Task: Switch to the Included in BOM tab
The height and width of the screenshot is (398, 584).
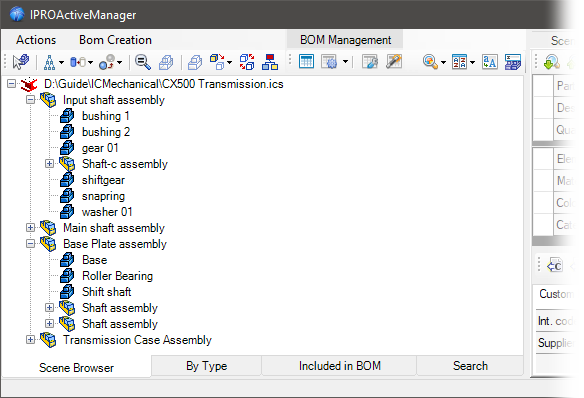Action: (x=340, y=366)
